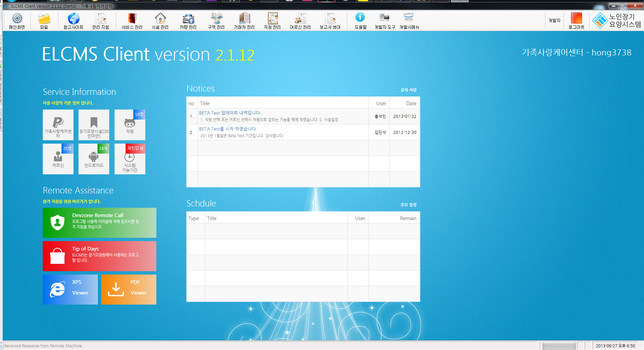Launch the PDF Viewer
644x350 pixels.
pos(129,290)
